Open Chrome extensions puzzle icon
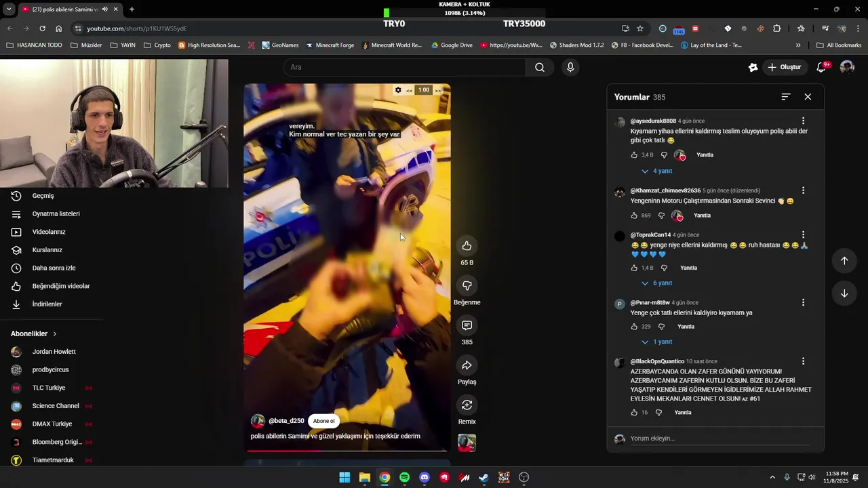 [777, 28]
